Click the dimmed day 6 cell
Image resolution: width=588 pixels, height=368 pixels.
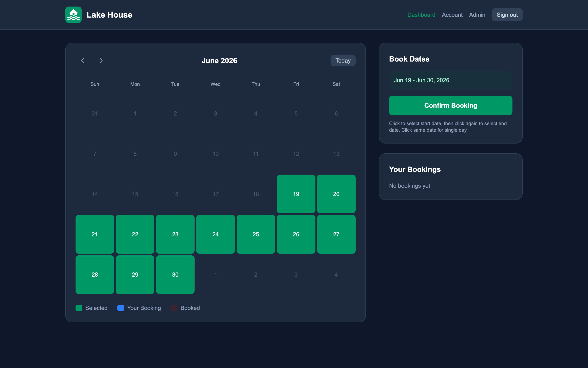tap(336, 113)
